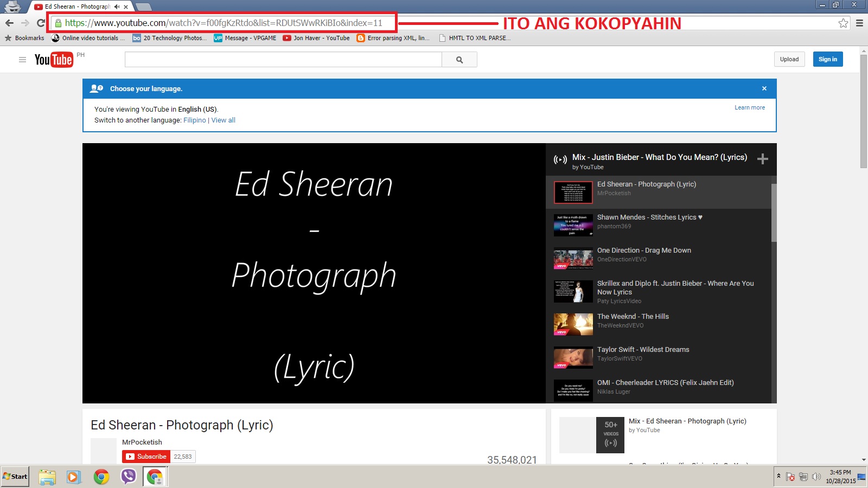Click the View all languages link
The width and height of the screenshot is (868, 488).
pos(224,120)
